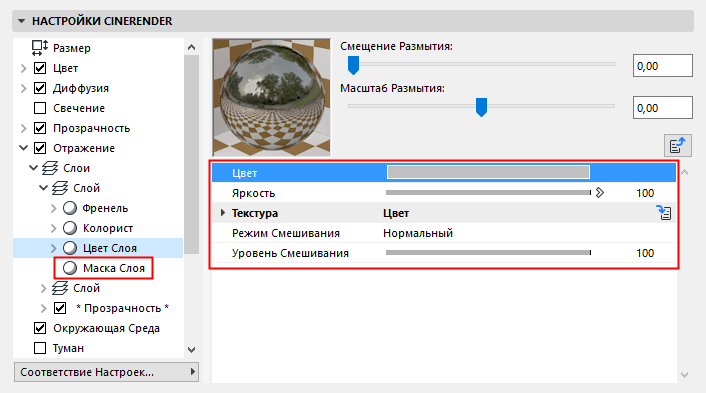Click the Смещение Размытия value field
706x393 pixels.
click(x=662, y=66)
